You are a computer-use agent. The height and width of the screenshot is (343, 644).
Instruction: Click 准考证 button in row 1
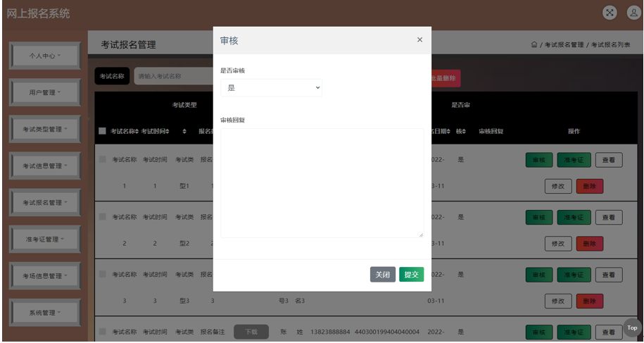point(574,160)
